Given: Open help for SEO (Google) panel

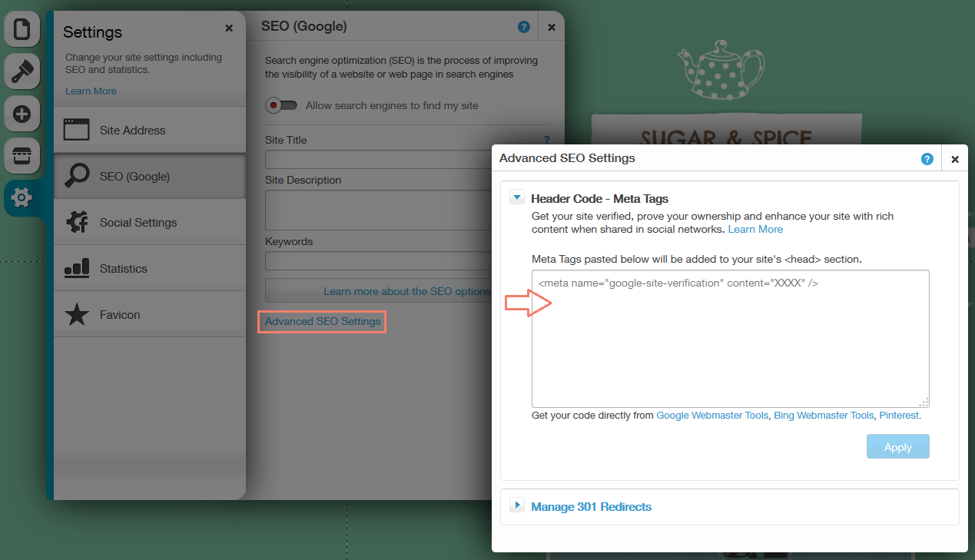Looking at the screenshot, I should [x=524, y=27].
